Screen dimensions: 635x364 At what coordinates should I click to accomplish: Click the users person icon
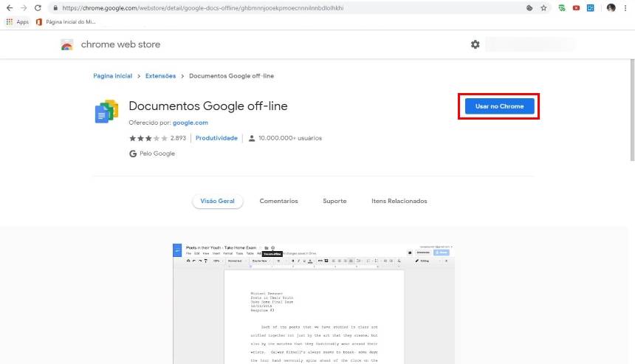coord(252,138)
